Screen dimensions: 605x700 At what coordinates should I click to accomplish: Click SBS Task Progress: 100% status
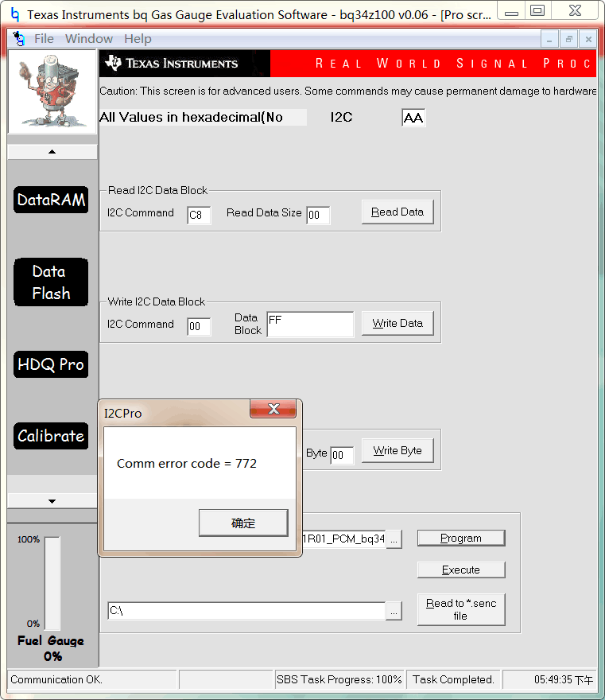(x=339, y=679)
